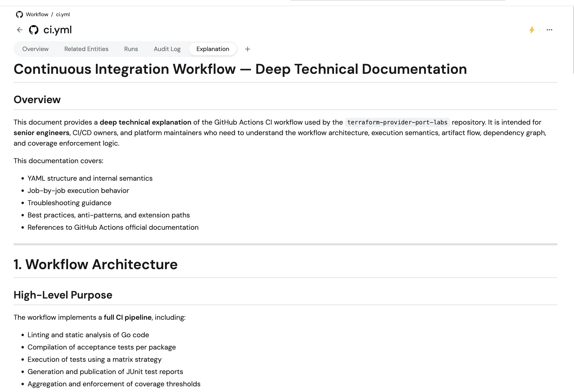Click the Overview section heading in the document
This screenshot has height=392, width=574.
pyautogui.click(x=37, y=100)
